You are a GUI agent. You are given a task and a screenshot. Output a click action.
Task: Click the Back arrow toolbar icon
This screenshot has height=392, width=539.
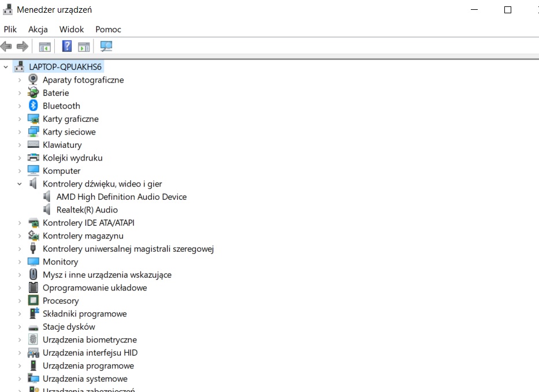pos(6,46)
